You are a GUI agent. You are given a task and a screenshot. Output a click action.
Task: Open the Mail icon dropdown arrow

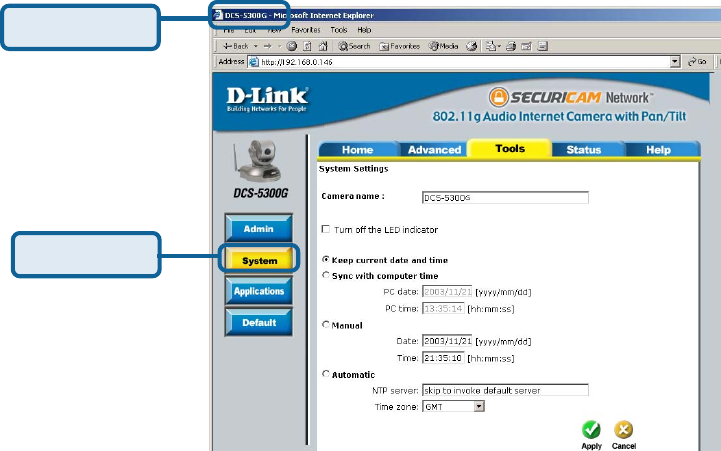(499, 46)
